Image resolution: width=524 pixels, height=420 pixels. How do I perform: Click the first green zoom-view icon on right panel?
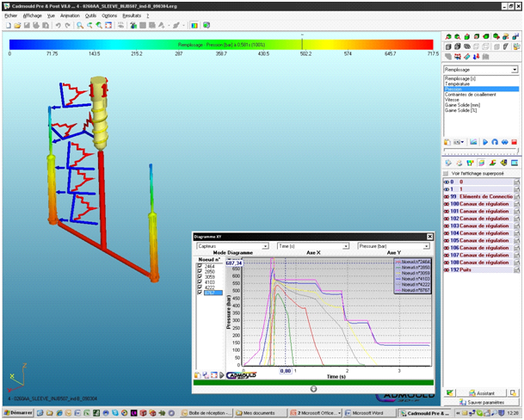448,36
